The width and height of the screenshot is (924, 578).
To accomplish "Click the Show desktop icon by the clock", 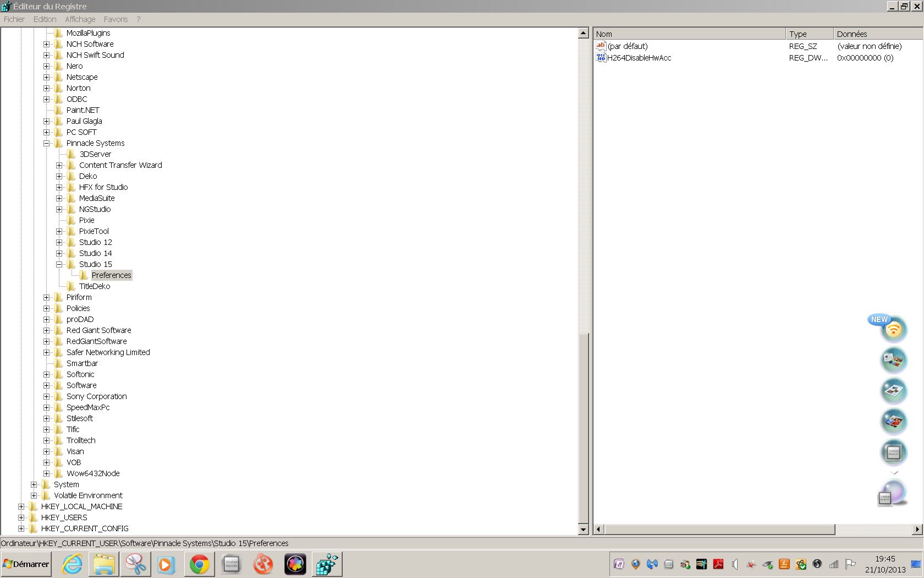I will (x=916, y=564).
